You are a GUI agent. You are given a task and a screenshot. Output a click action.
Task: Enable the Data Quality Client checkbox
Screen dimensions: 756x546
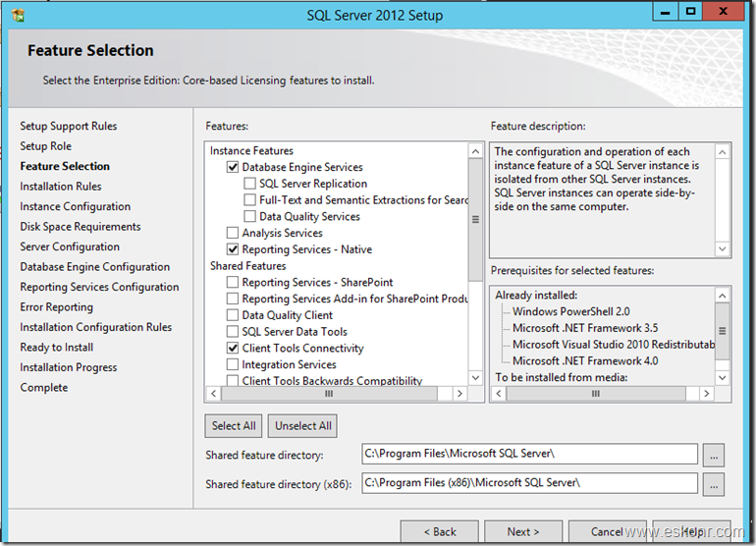[x=233, y=315]
